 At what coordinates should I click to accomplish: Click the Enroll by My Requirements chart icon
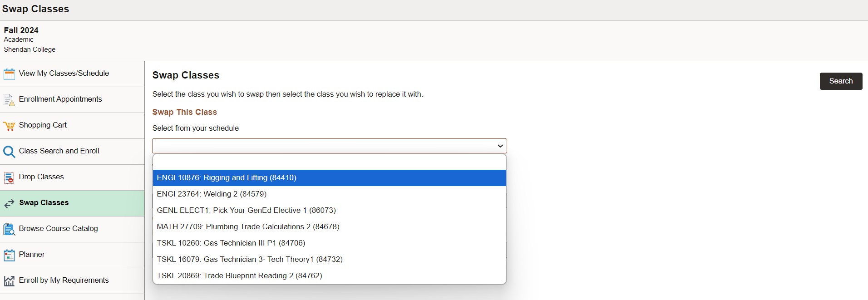[x=9, y=281]
